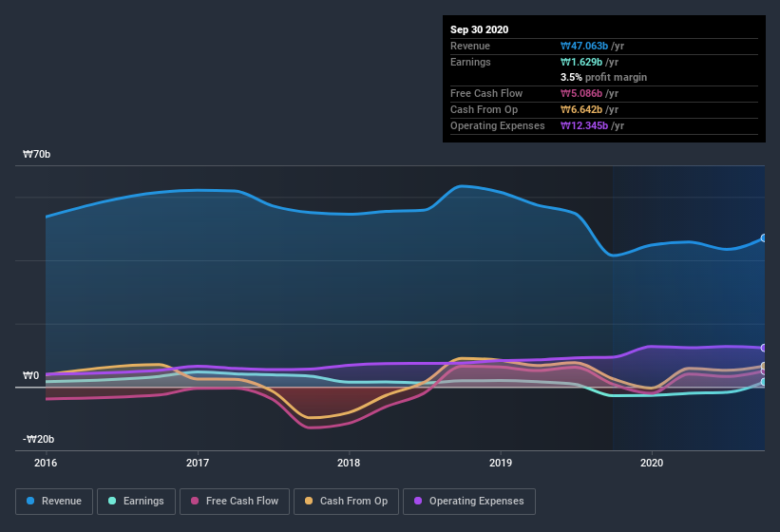Click the ₩1.629b earnings value
Viewport: 780px width, 532px height.
[x=581, y=62]
